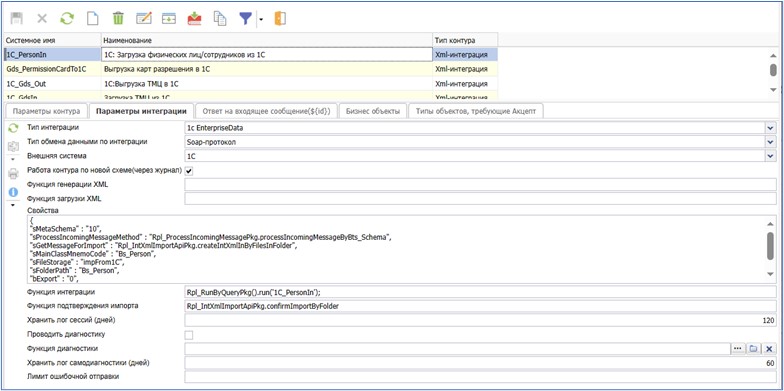Open the edit form pencil icon

click(144, 18)
